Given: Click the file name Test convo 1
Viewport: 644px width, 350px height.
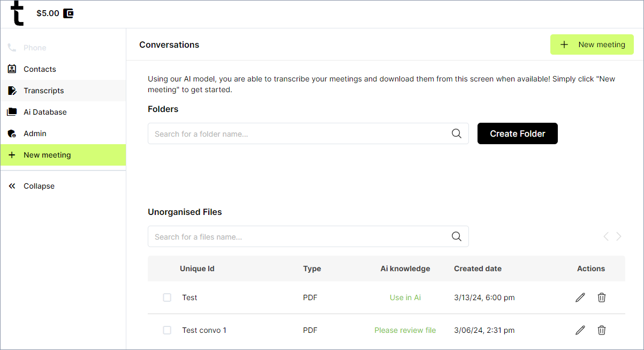Looking at the screenshot, I should coord(204,330).
